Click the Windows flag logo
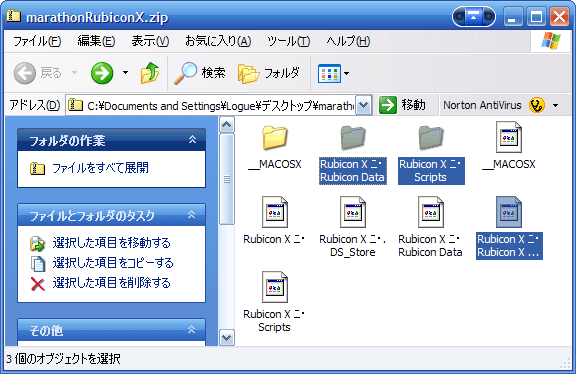The width and height of the screenshot is (576, 374). coord(550,41)
